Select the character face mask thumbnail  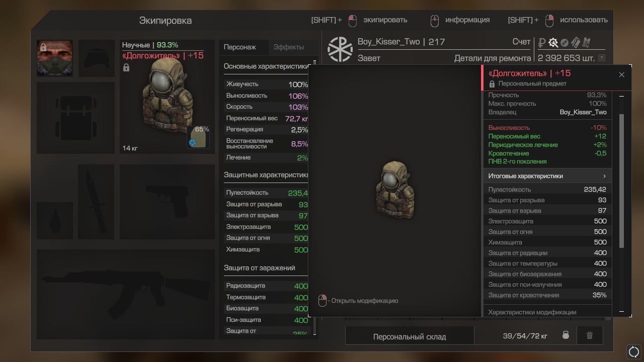pyautogui.click(x=55, y=58)
